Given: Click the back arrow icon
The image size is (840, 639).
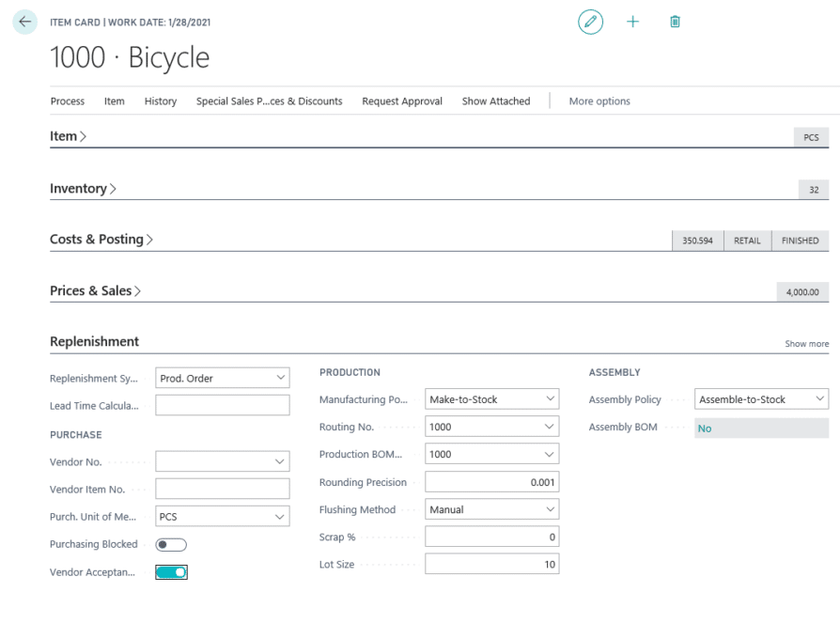Looking at the screenshot, I should [24, 22].
